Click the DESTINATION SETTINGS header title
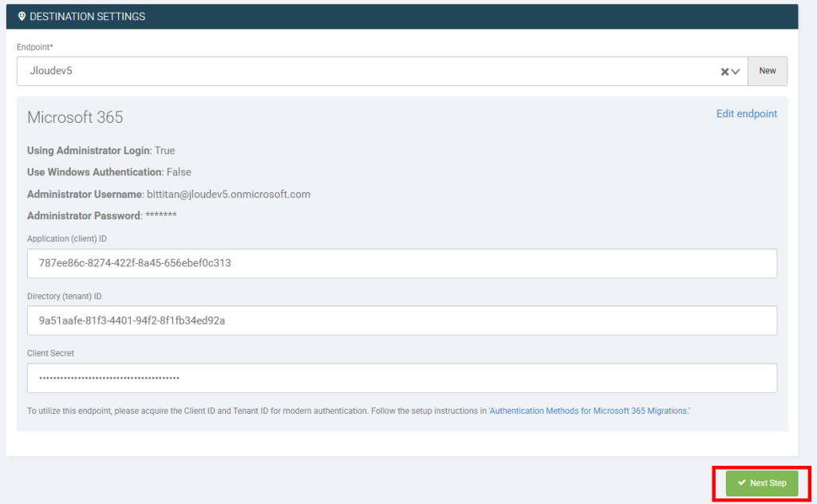817x504 pixels. (x=88, y=17)
